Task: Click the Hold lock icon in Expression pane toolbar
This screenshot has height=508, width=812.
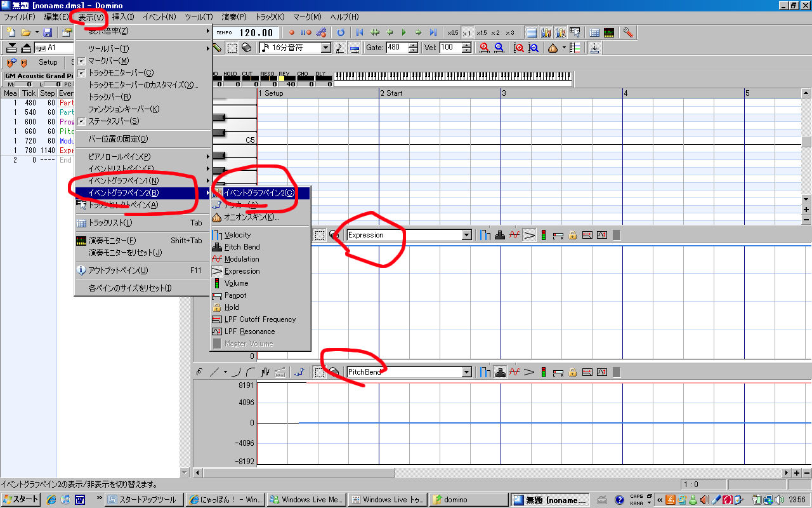Action: [x=572, y=235]
